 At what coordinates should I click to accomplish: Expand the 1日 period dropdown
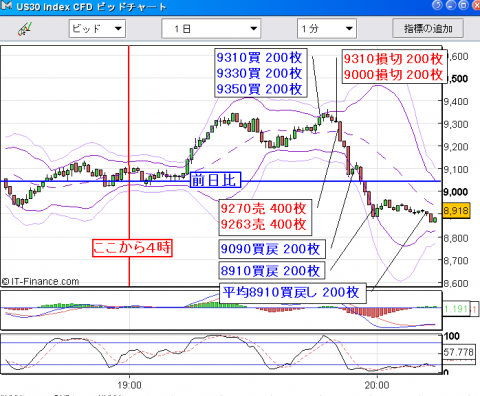(x=211, y=29)
